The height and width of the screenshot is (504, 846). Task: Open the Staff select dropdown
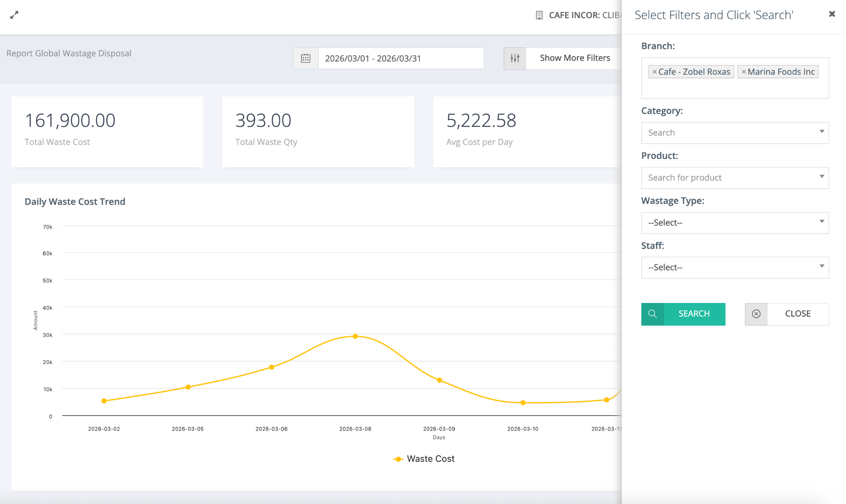pos(734,267)
